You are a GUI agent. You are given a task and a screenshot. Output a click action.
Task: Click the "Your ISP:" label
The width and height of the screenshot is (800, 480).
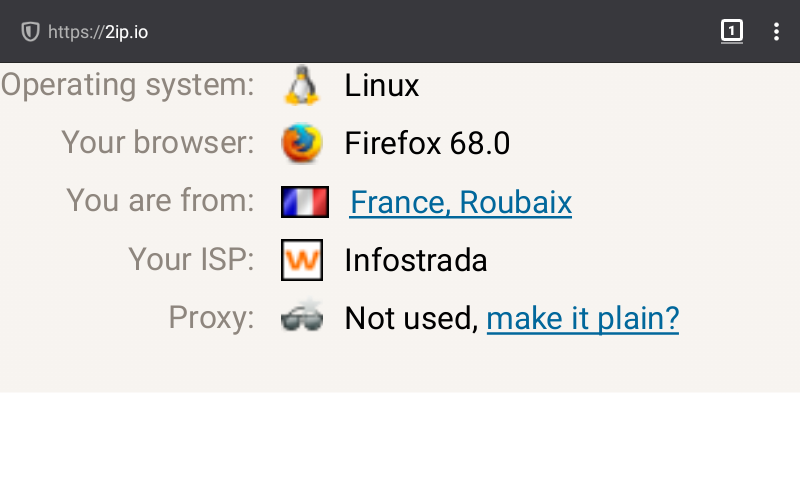[191, 260]
